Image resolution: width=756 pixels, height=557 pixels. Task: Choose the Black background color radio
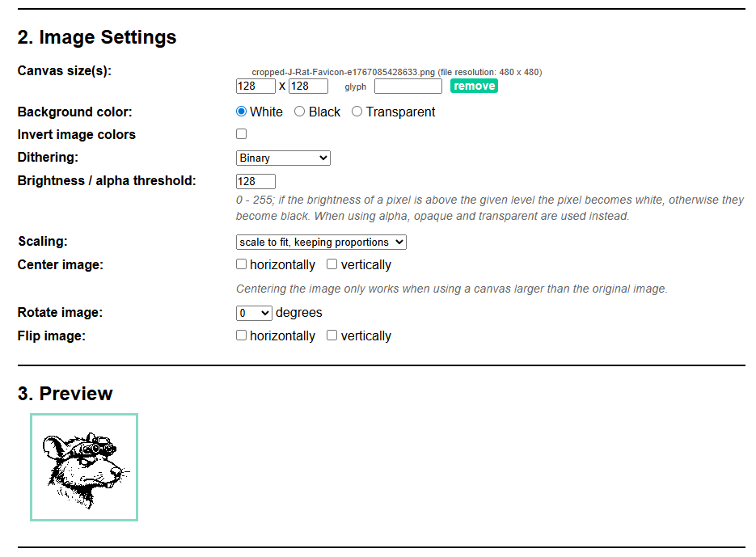299,112
